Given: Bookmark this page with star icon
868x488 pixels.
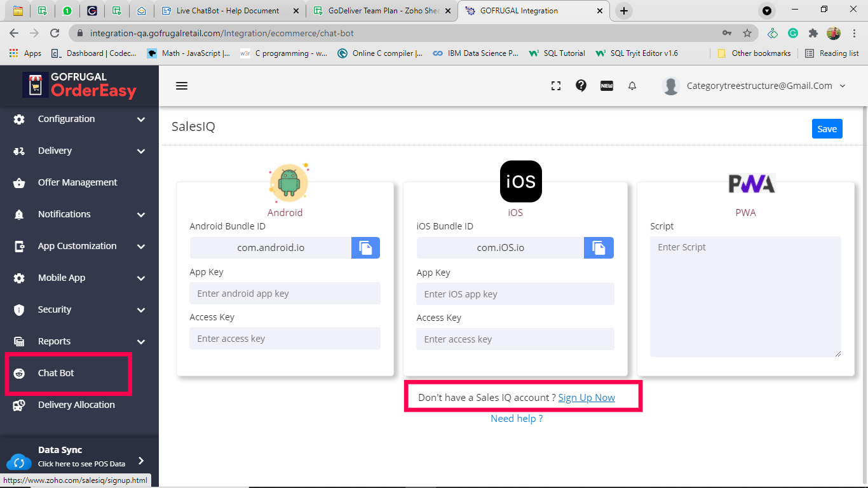Looking at the screenshot, I should click(x=747, y=33).
